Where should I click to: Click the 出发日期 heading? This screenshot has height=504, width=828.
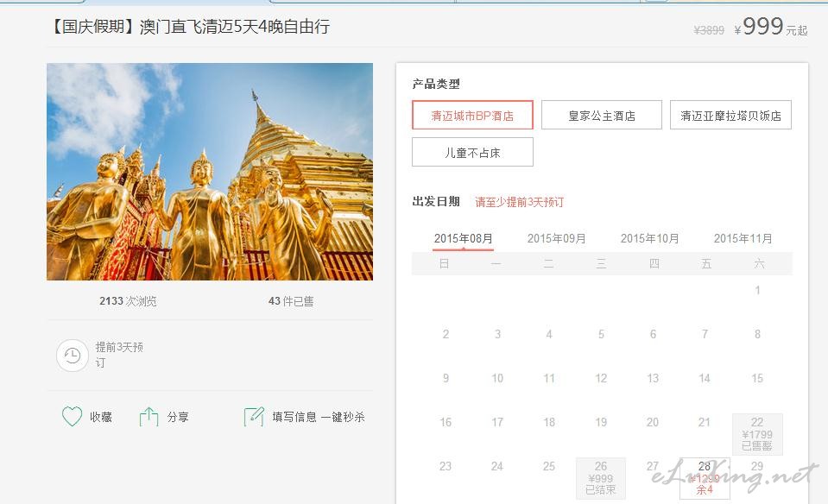(x=436, y=201)
